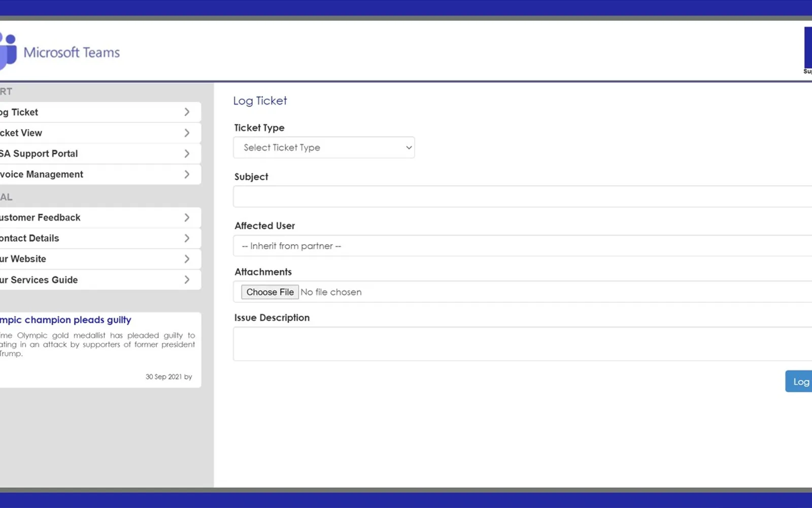Click the No file chosen text
The image size is (812, 508).
(331, 292)
